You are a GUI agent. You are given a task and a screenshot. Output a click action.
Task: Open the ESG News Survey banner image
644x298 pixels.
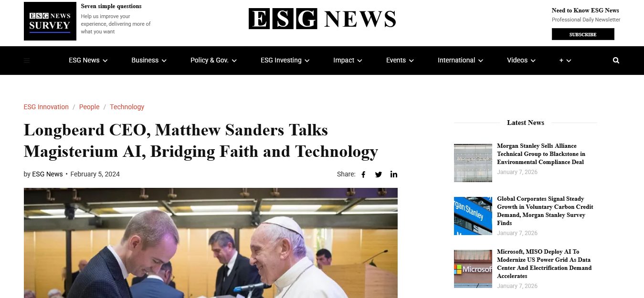(x=50, y=21)
